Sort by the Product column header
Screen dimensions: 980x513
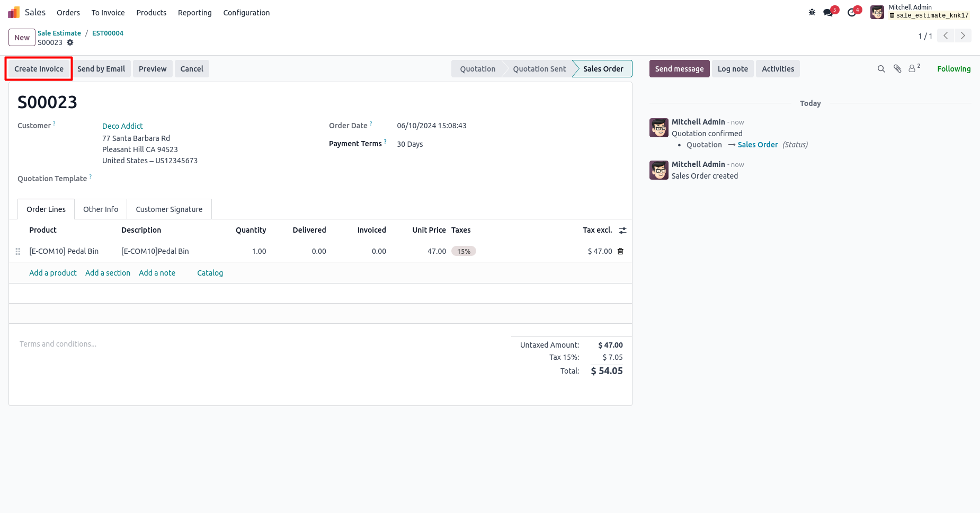click(42, 230)
